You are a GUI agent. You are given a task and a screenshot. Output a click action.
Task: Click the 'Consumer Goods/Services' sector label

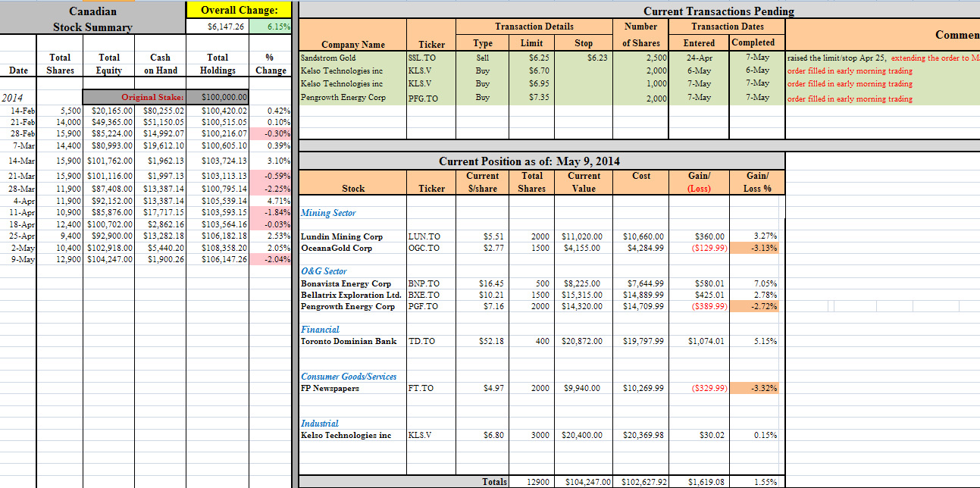point(349,377)
